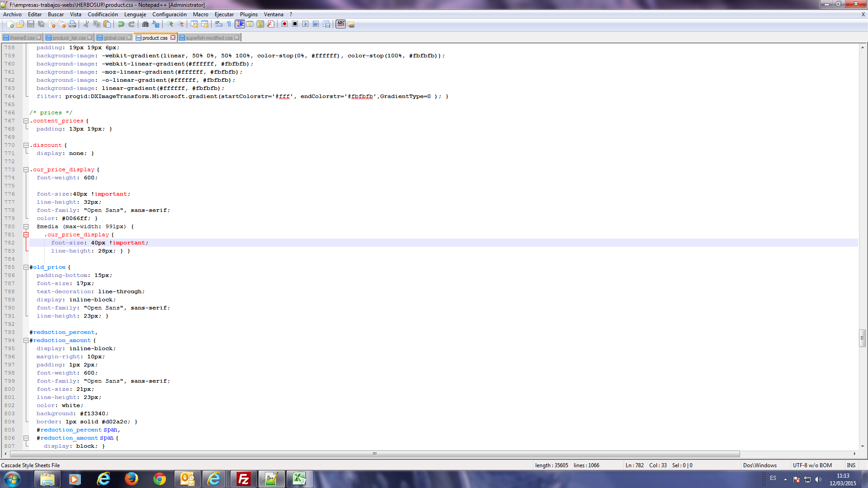Click the vertical scrollbar thumb
Image resolution: width=868 pixels, height=488 pixels.
click(862, 338)
